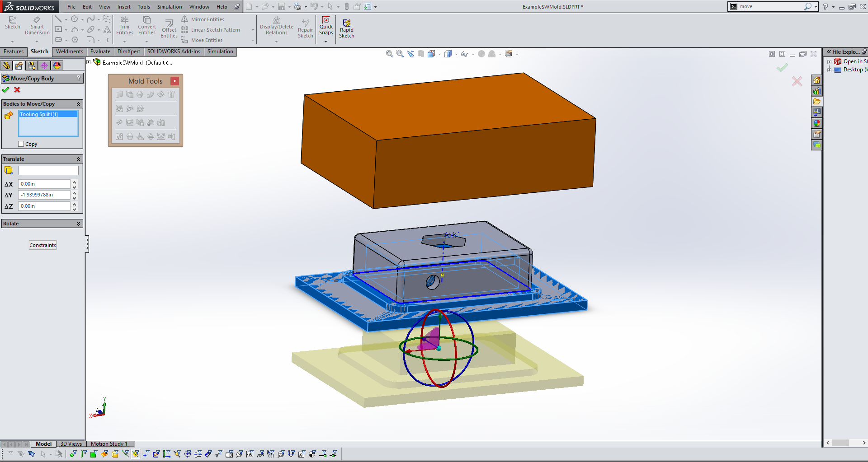
Task: Switch to 3D Views tab
Action: coord(71,444)
